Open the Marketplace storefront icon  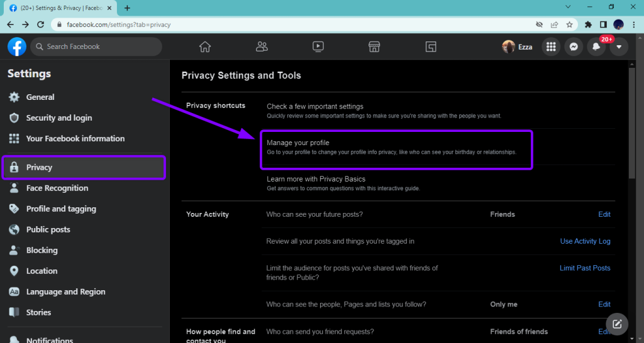point(374,46)
